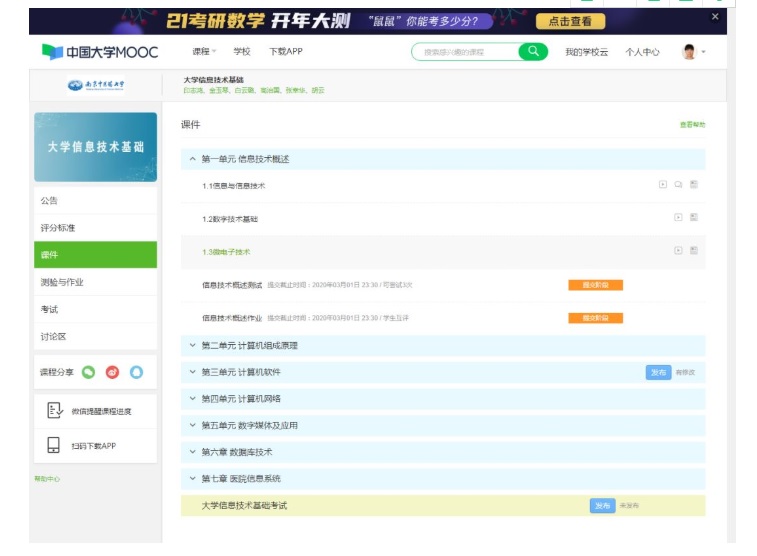The width and height of the screenshot is (757, 556).
Task: Open the 课程 dropdown in top navigation
Action: tap(204, 51)
